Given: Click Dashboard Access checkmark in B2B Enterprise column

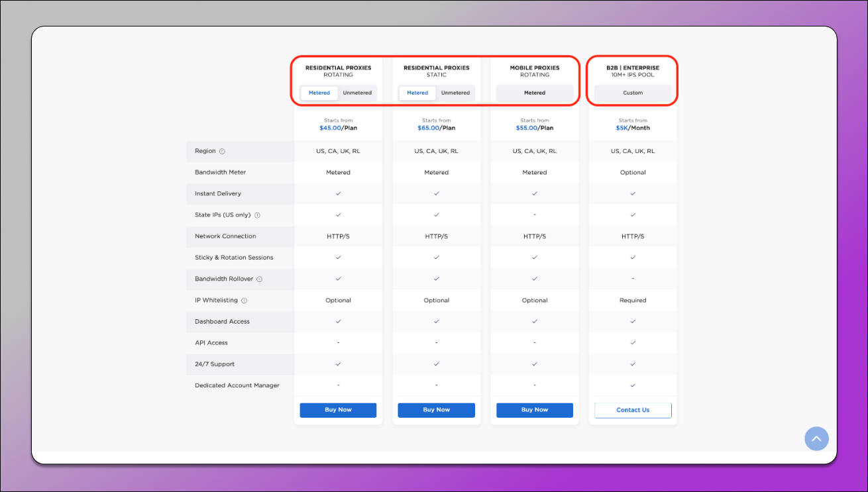Looking at the screenshot, I should 633,322.
